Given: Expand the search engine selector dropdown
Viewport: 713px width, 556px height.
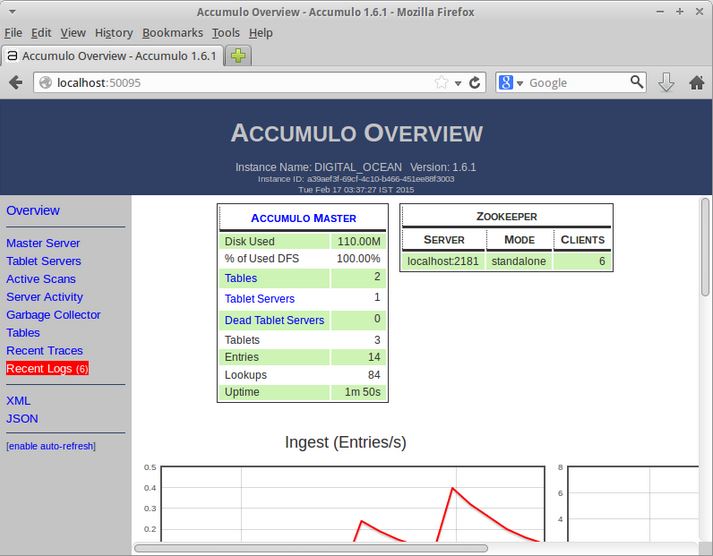Looking at the screenshot, I should [520, 84].
